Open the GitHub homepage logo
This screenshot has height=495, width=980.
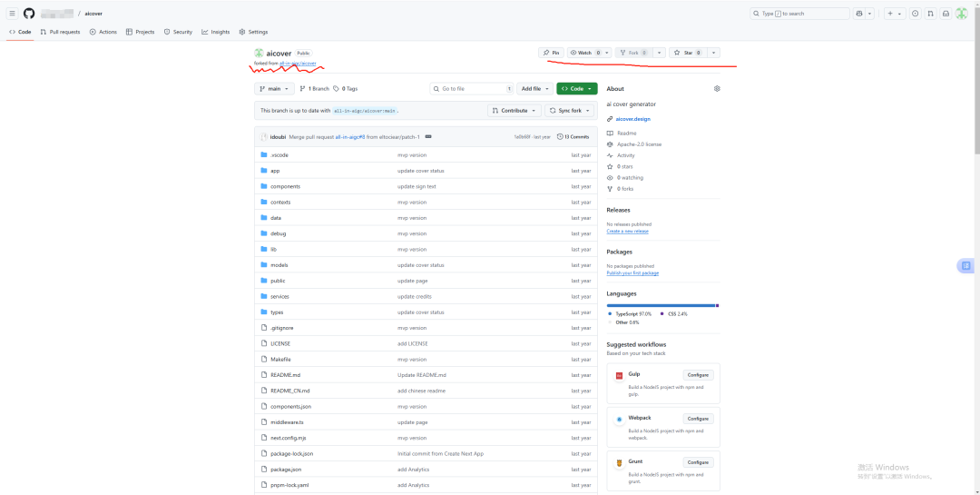(x=29, y=14)
